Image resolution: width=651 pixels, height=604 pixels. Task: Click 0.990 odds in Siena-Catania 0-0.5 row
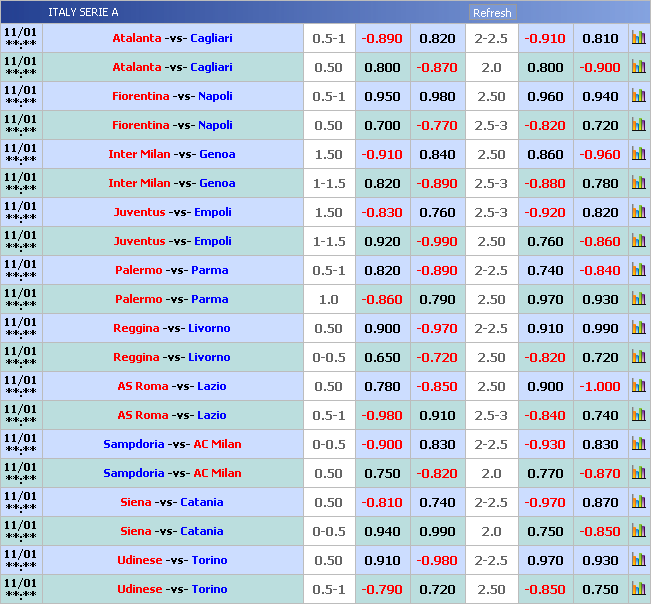pos(437,531)
